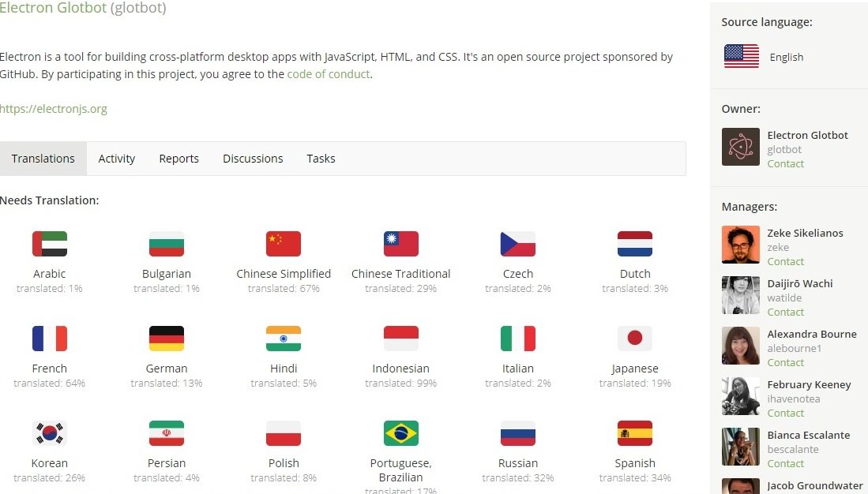Open the Persian flag icon
This screenshot has width=868, height=494.
[166, 433]
